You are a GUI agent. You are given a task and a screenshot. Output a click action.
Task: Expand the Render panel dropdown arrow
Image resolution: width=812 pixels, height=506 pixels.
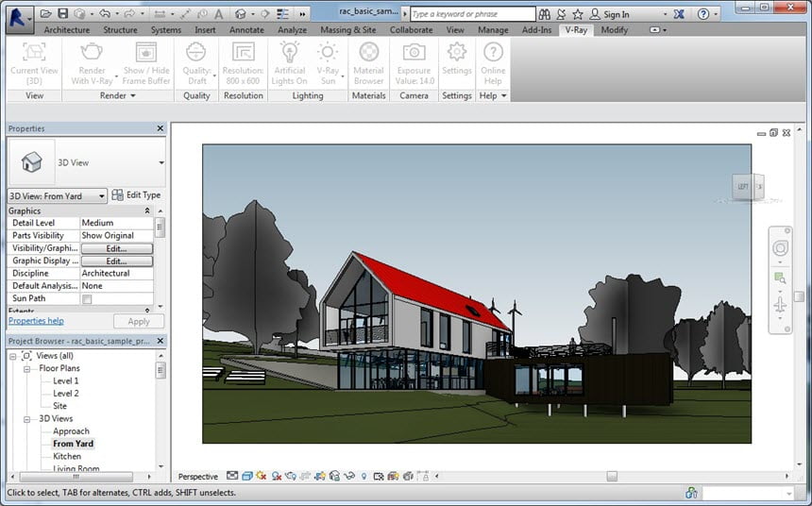[x=133, y=95]
